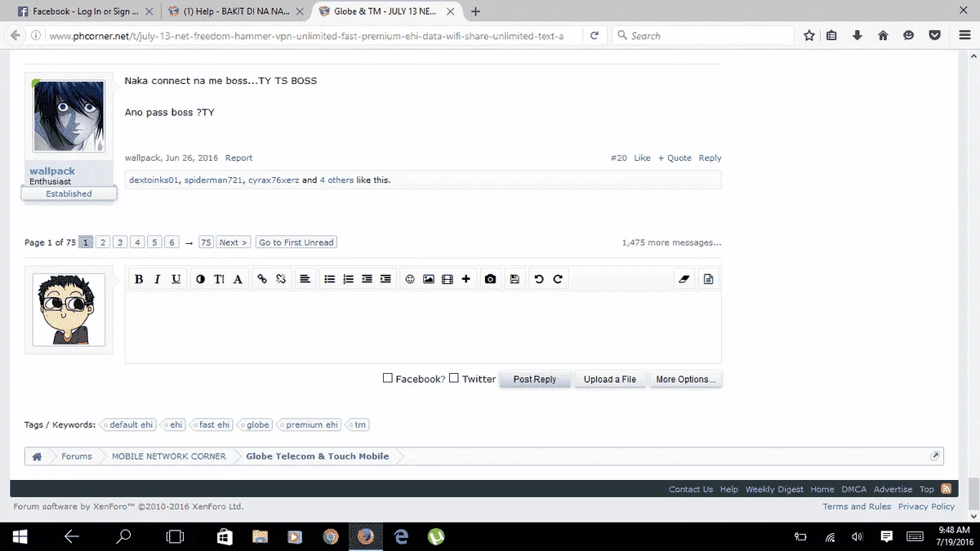Like post #20
Viewport: 980px width, 551px height.
point(642,158)
